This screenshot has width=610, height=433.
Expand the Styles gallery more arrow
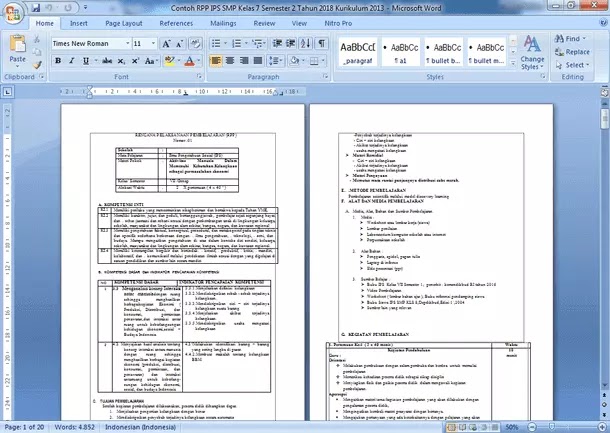pyautogui.click(x=513, y=62)
